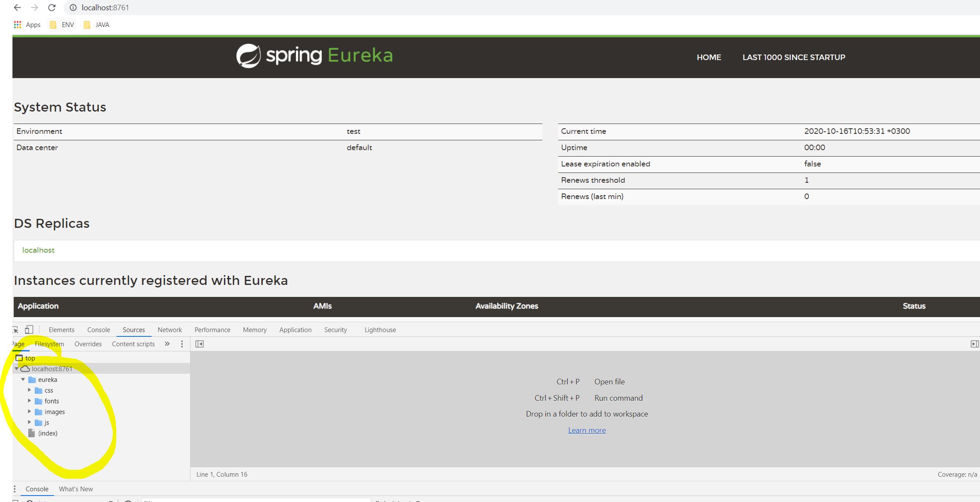This screenshot has height=502, width=980.
Task: Click the Apps grid icon in bookmarks
Action: coord(18,25)
